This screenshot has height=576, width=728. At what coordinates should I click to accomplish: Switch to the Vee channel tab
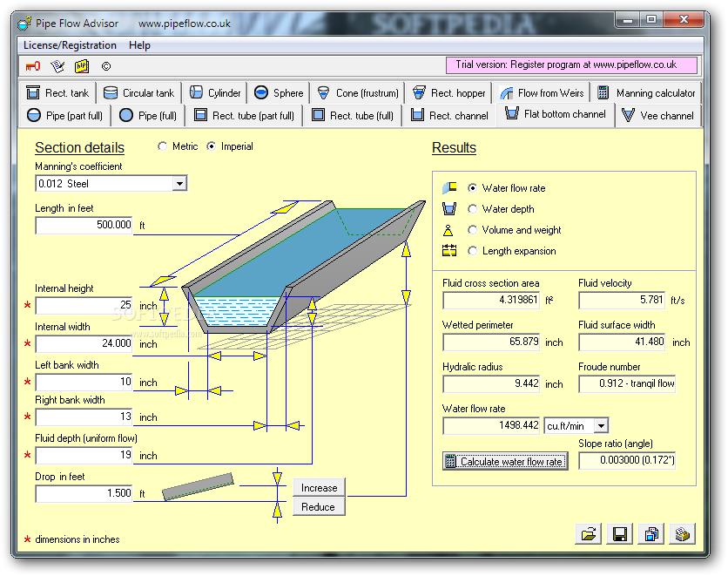pyautogui.click(x=657, y=115)
